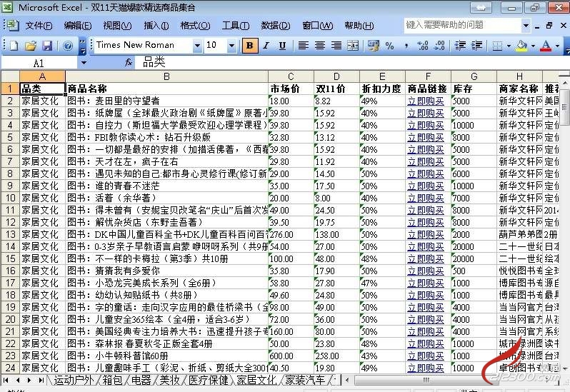570x392 pixels.
Task: Toggle Italic formatting
Action: coord(266,46)
